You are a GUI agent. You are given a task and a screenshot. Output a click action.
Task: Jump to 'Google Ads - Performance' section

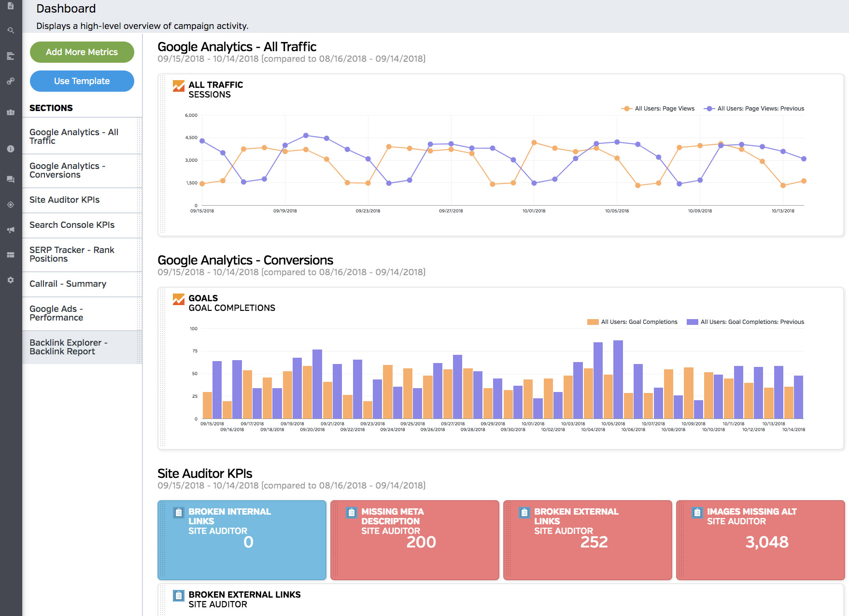(x=57, y=313)
